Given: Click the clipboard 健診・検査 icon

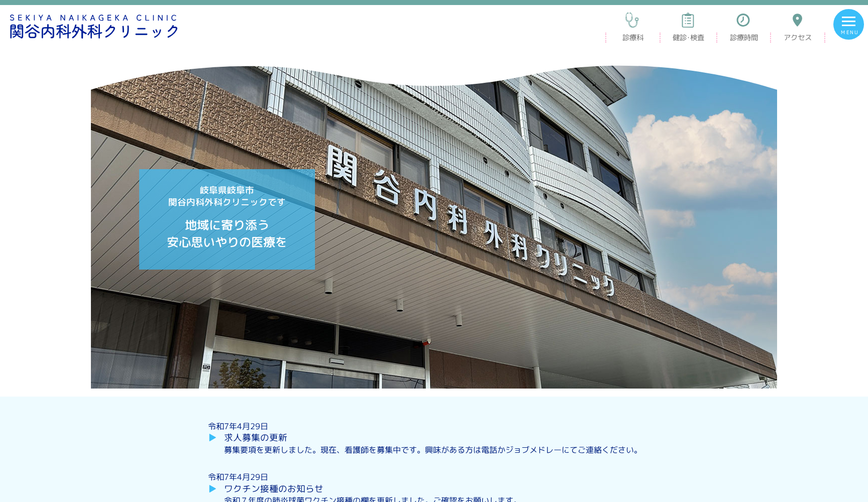Looking at the screenshot, I should [688, 20].
